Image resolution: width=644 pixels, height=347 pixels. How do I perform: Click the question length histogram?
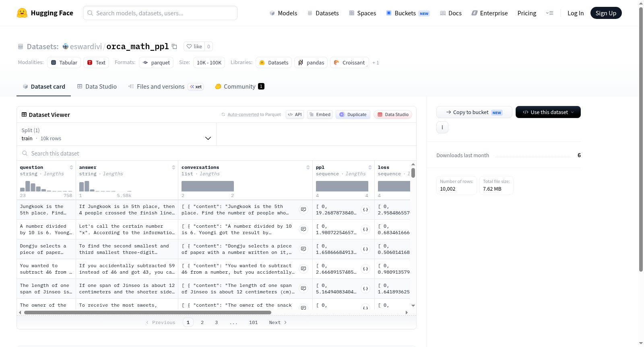coord(46,186)
